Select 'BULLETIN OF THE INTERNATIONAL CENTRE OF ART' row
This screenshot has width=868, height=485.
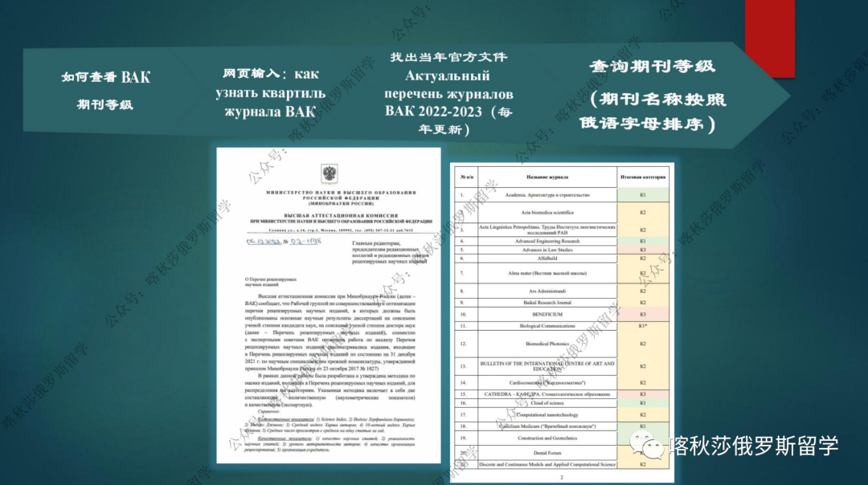coord(562,366)
